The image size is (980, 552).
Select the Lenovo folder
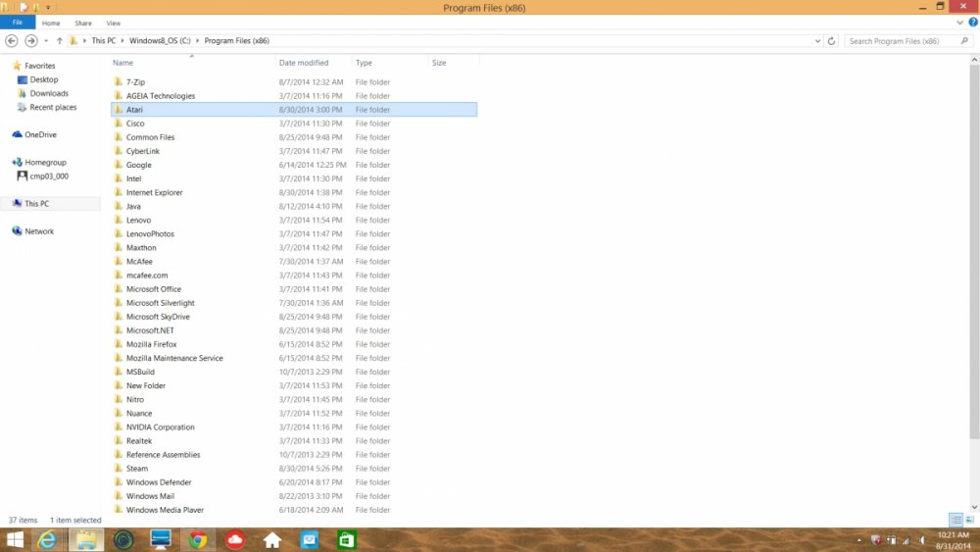tap(139, 220)
